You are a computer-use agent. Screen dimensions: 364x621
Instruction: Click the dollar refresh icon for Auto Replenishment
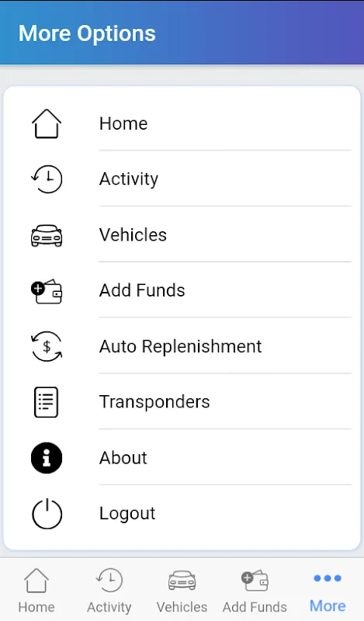point(47,346)
